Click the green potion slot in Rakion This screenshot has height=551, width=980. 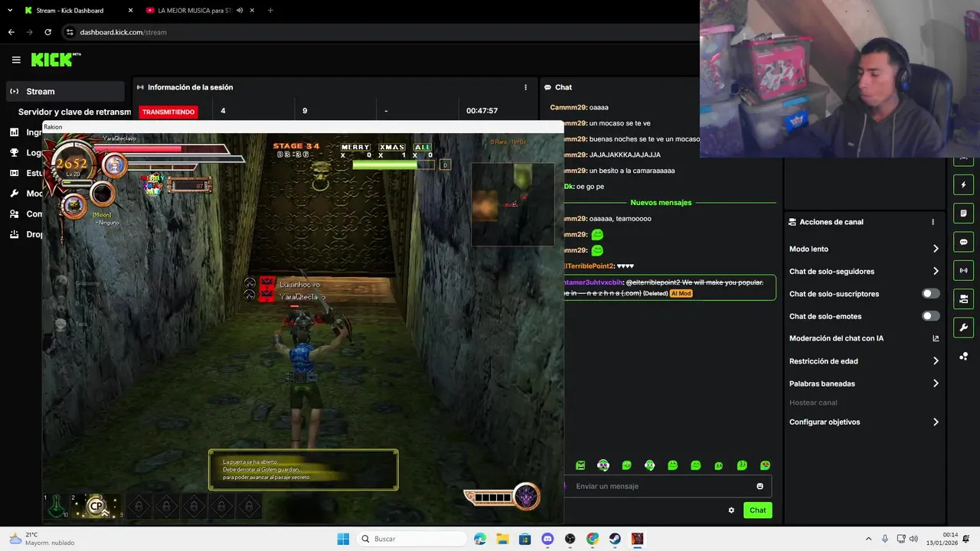[57, 506]
